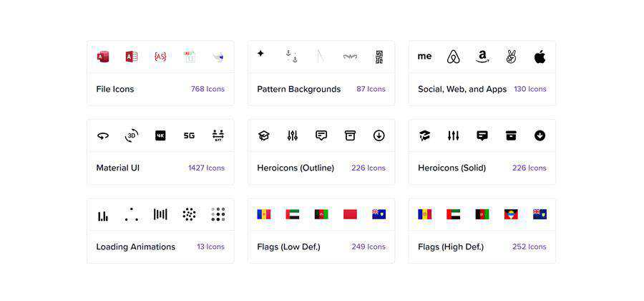Click the UAE flag in high-def set

point(454,214)
